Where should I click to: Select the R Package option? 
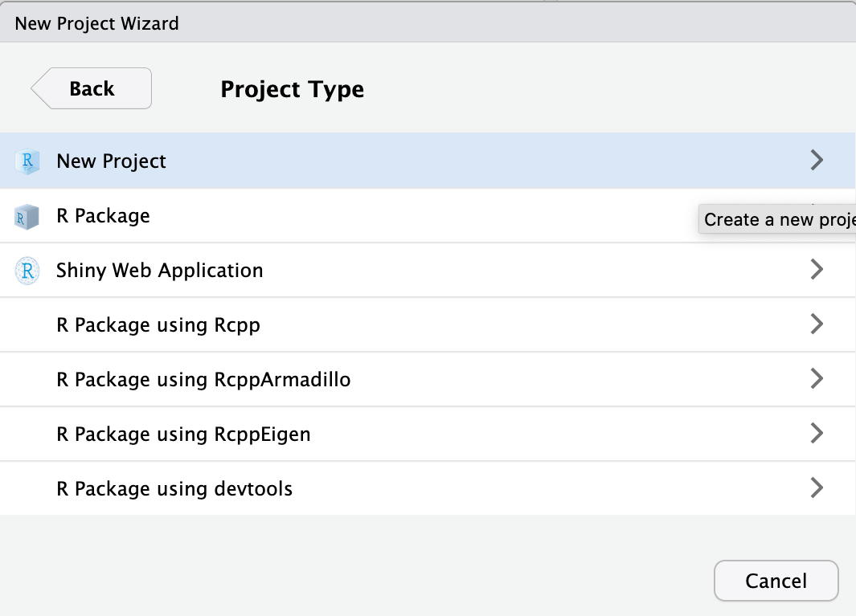tap(103, 216)
